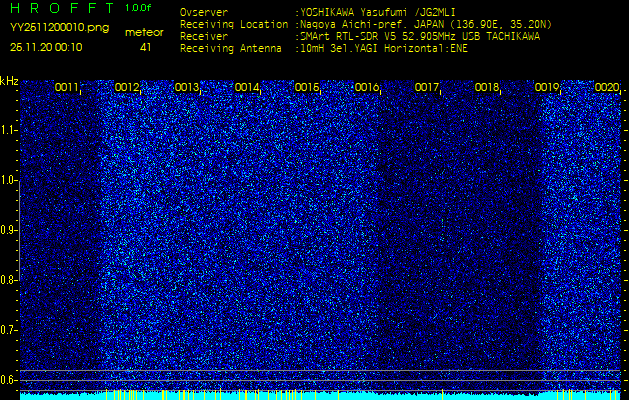Click the 1.1 frequency axis label
This screenshot has height=400, width=629.
pos(8,130)
